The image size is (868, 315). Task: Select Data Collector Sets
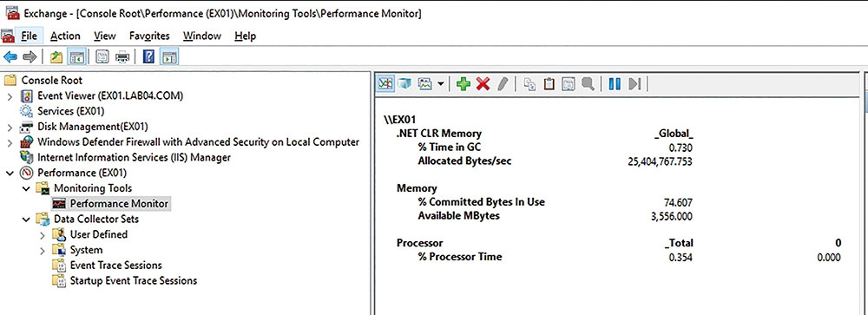pos(96,220)
